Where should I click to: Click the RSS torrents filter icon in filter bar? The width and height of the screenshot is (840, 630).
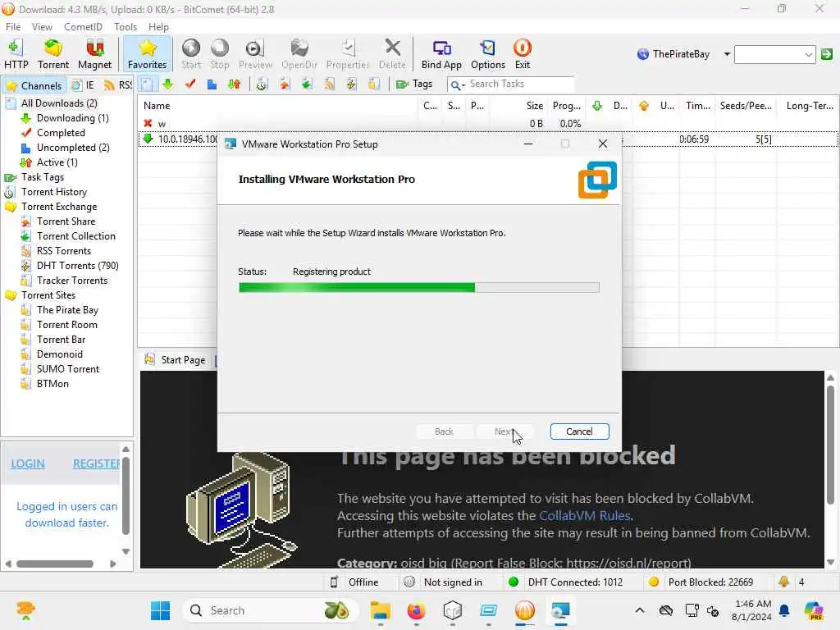pyautogui.click(x=329, y=84)
